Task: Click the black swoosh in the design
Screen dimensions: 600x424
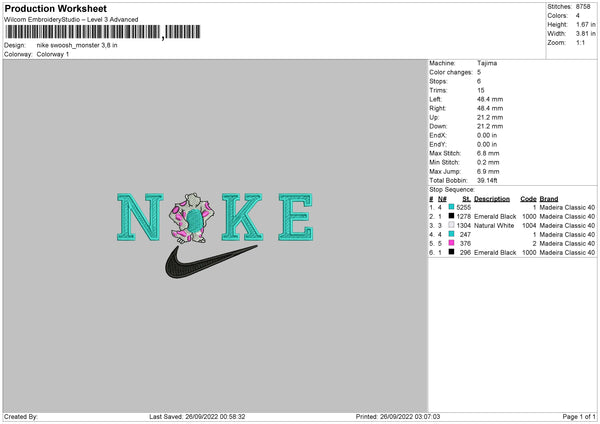Action: 210,261
